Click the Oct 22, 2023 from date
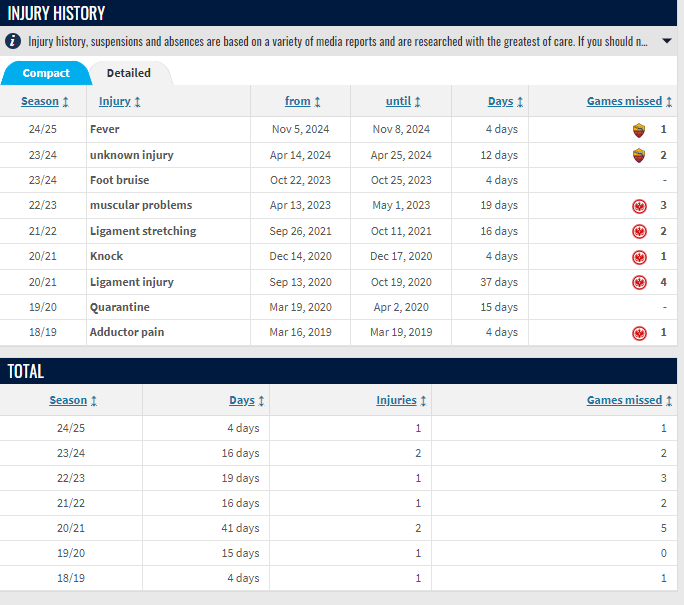 (300, 180)
